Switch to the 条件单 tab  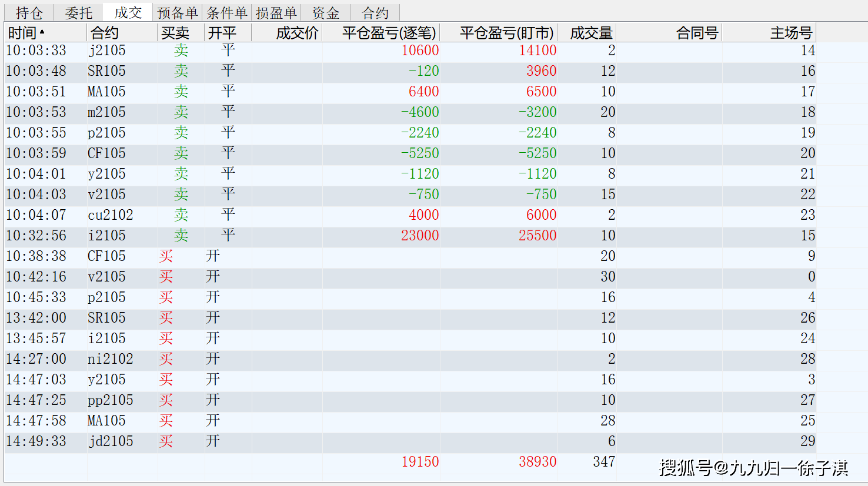[x=227, y=13]
